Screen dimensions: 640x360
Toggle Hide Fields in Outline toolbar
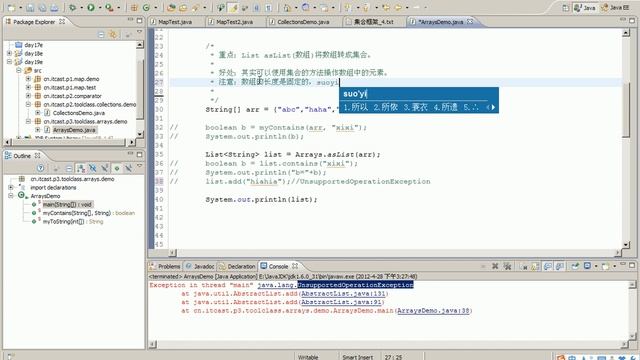93,168
